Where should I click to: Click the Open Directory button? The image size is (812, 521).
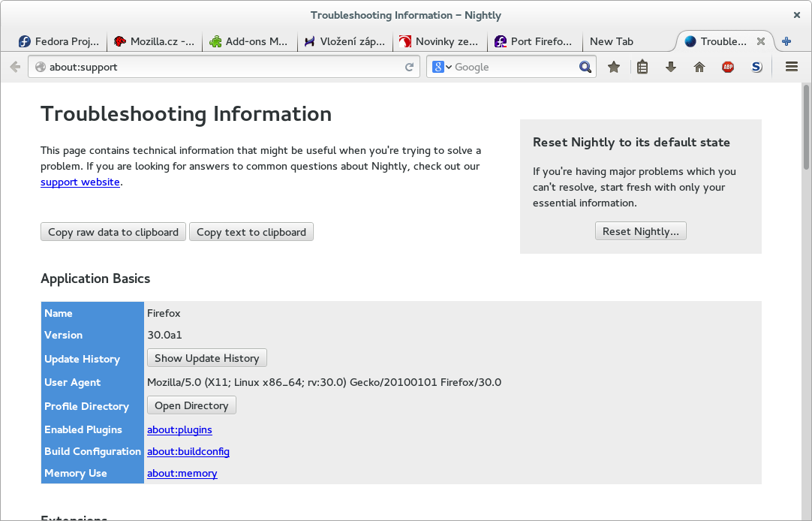(x=191, y=405)
